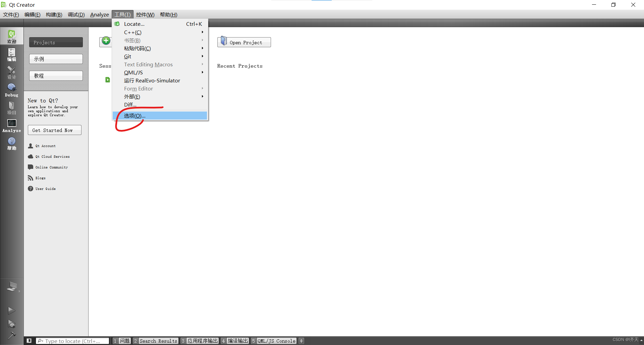Switch to Edit (编辑) mode
This screenshot has height=345, width=644.
click(x=12, y=55)
